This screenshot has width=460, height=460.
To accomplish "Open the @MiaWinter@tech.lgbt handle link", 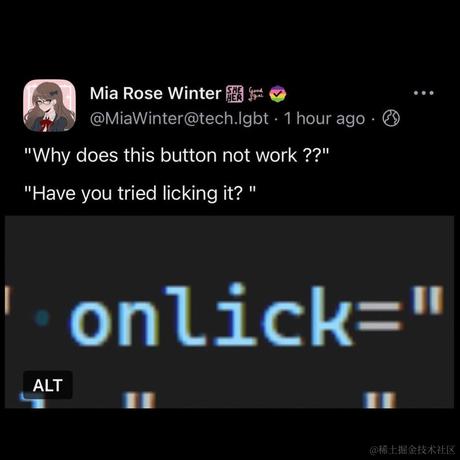I will click(x=179, y=119).
